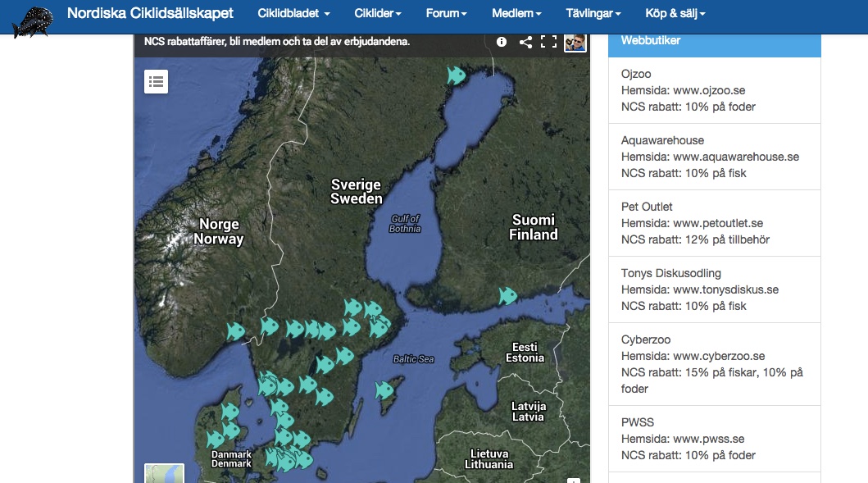Select the Cyberzoo shop name

(645, 339)
